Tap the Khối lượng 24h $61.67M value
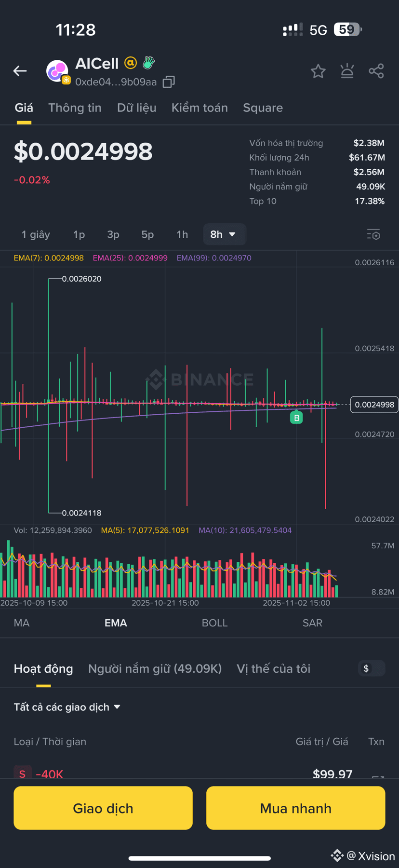399x868 pixels. coord(367,158)
